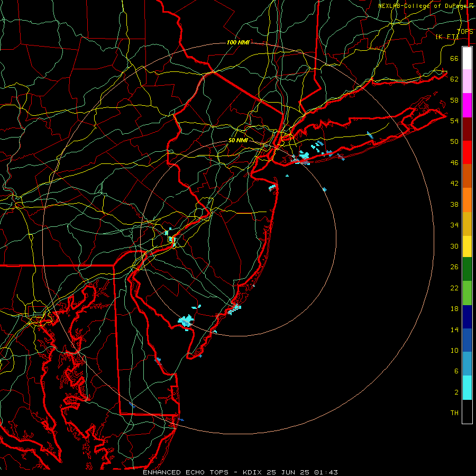476x476 pixels.
Task: Click the TOPS legend title
Action: pos(465,32)
